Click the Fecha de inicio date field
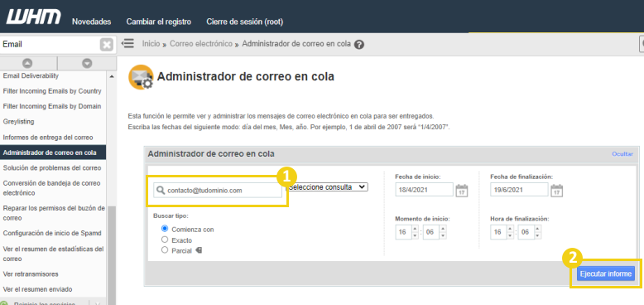This screenshot has width=644, height=305. (425, 190)
